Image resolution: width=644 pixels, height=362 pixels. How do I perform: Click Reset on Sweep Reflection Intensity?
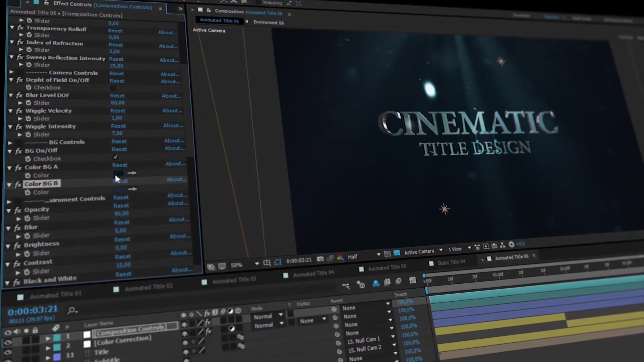pyautogui.click(x=116, y=59)
